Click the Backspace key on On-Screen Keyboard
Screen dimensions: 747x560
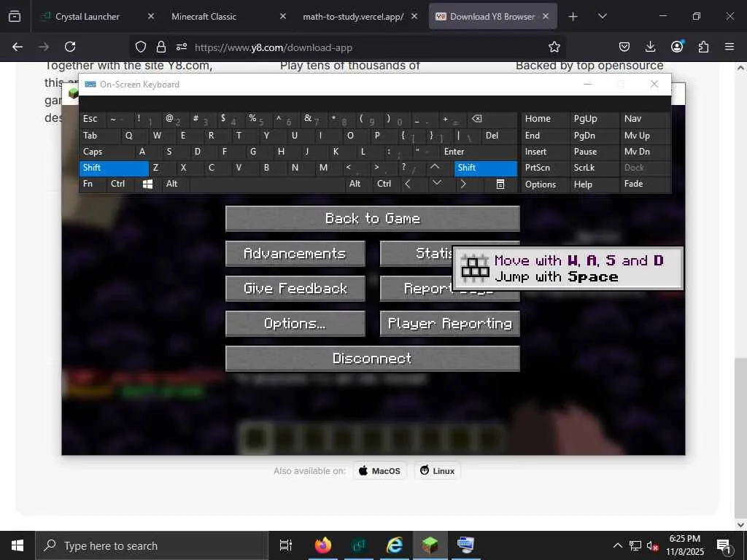(492, 119)
